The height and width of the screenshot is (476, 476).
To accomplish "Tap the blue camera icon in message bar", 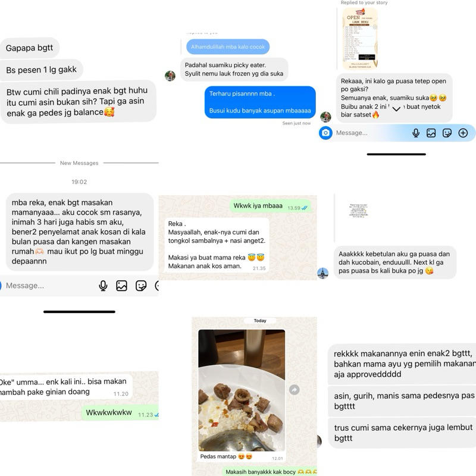I will click(325, 133).
